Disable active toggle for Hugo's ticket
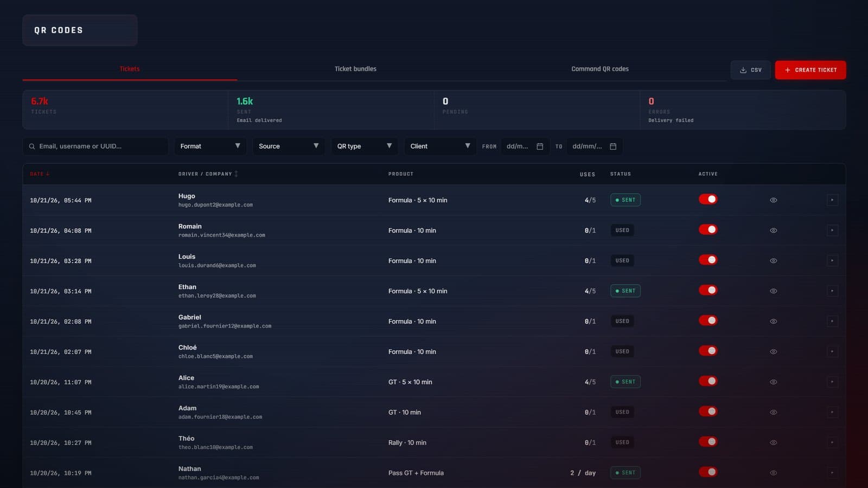The height and width of the screenshot is (488, 868). (x=708, y=200)
